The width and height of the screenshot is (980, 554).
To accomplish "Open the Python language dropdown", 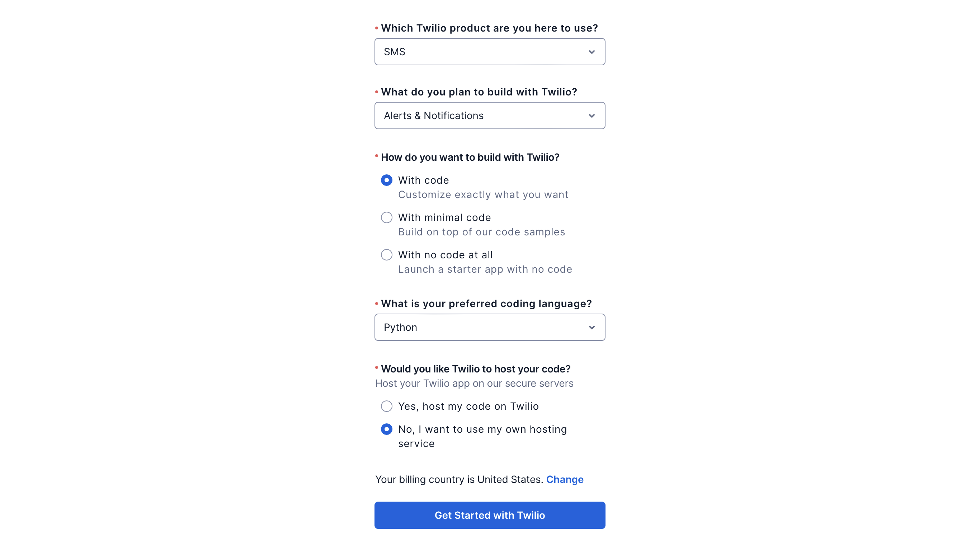I will (490, 327).
